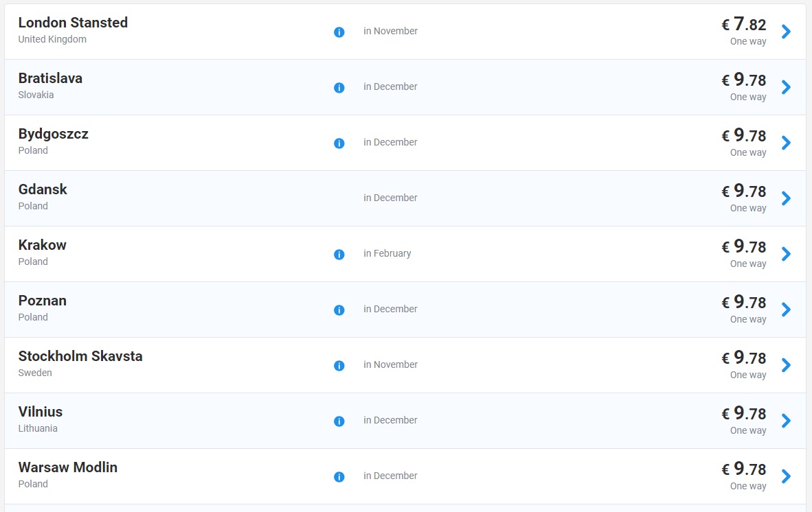Open info icon for Bydgoszcz flight
Image resolution: width=812 pixels, height=512 pixels.
[339, 143]
